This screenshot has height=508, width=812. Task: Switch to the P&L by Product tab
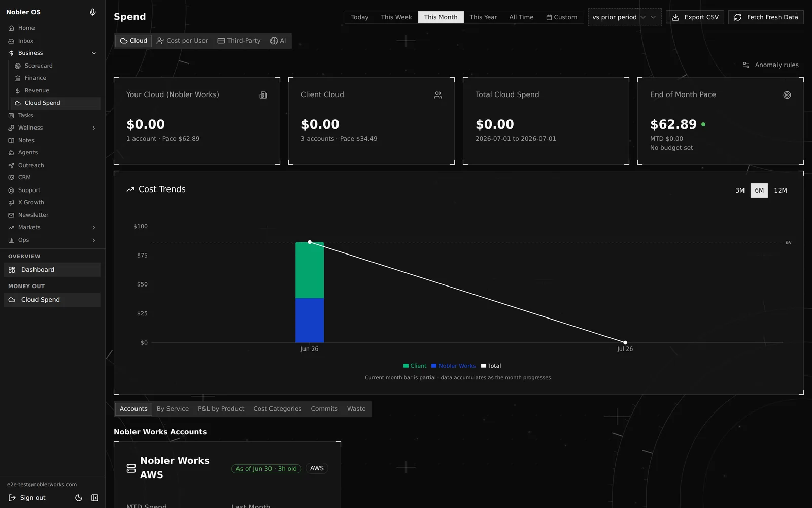(x=221, y=409)
